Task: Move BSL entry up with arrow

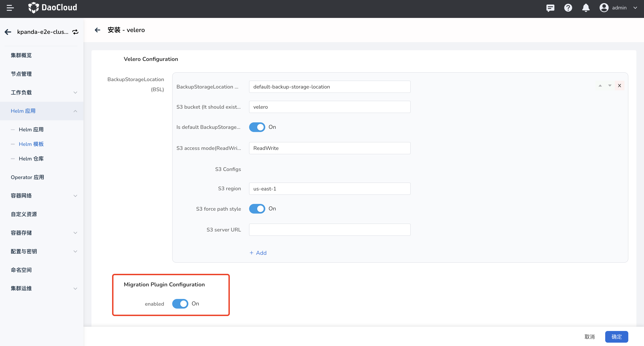Action: click(x=600, y=86)
